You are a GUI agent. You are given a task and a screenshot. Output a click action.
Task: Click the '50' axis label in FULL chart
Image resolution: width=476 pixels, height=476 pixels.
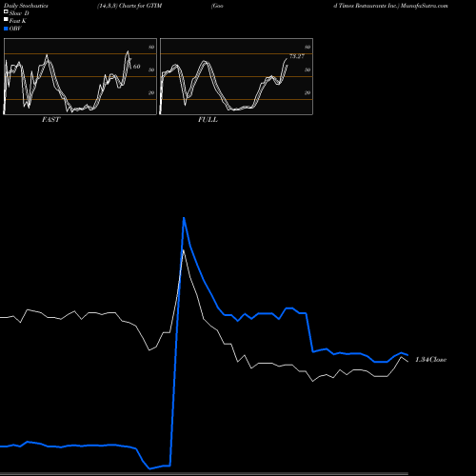(x=307, y=69)
